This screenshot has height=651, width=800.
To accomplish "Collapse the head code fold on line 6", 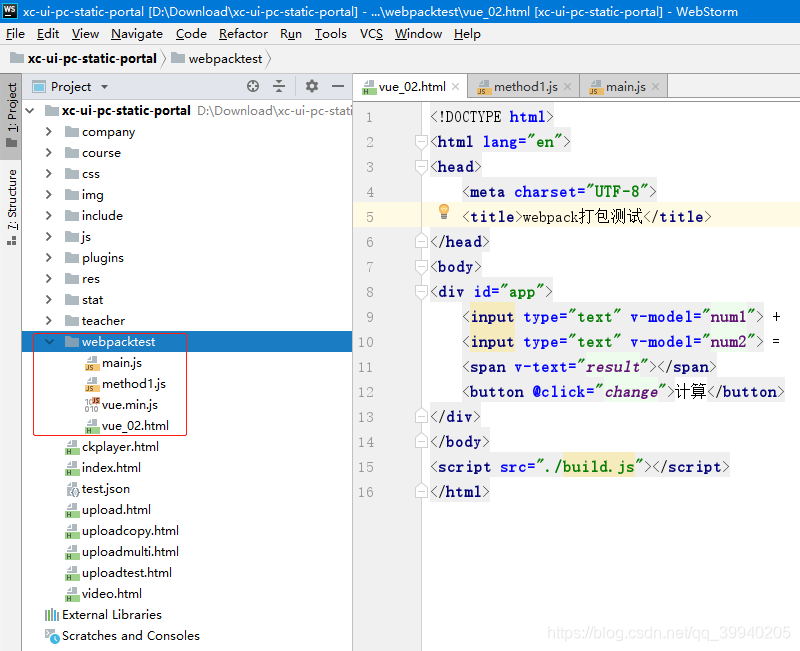I will [x=420, y=241].
